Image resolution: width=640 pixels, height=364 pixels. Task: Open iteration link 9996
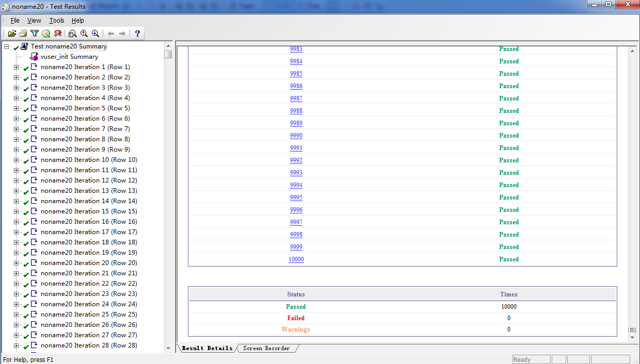click(296, 210)
